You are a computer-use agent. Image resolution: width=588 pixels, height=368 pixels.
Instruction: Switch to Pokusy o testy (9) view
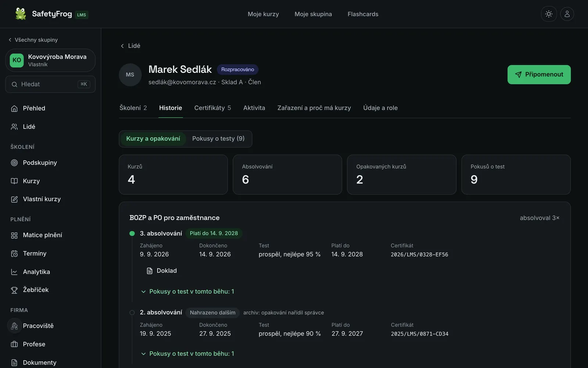tap(218, 139)
